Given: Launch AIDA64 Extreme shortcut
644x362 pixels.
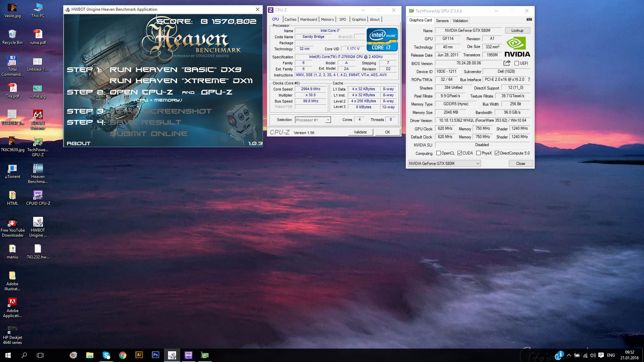Looking at the screenshot, I should click(x=38, y=120).
